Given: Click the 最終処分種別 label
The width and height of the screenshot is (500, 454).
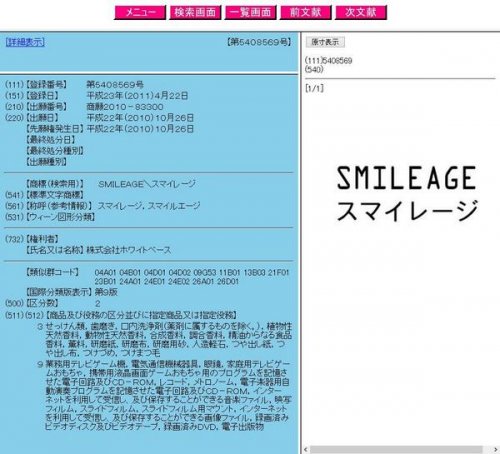Looking at the screenshot, I should [54, 151].
